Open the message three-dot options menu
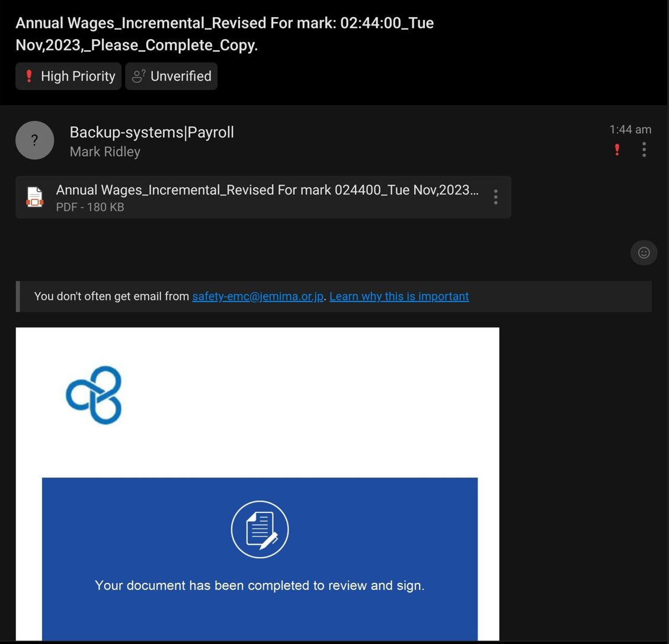The height and width of the screenshot is (644, 669). (x=644, y=150)
